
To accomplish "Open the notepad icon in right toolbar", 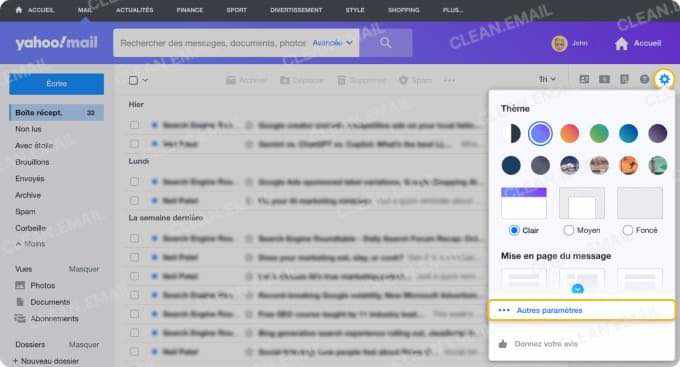I will pyautogui.click(x=624, y=79).
